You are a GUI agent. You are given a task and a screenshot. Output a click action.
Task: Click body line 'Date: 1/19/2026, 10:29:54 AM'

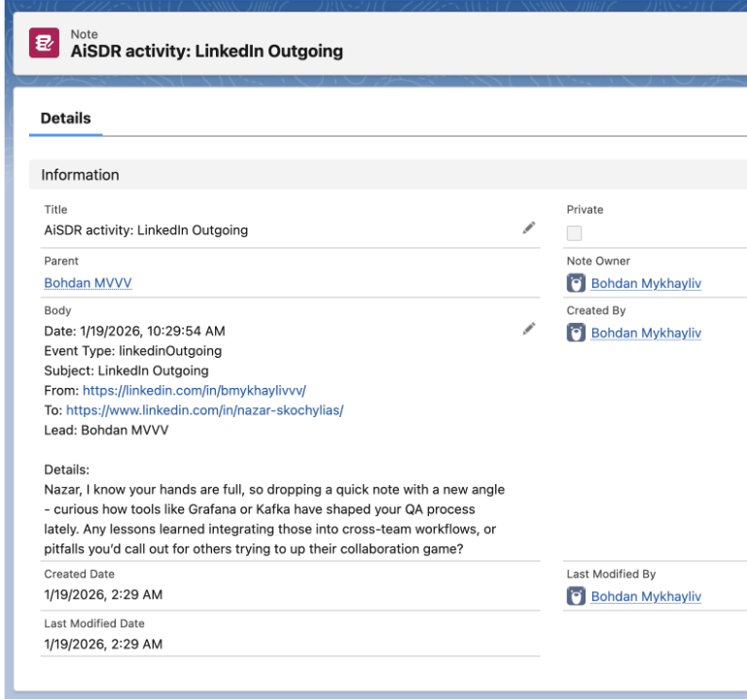[134, 331]
